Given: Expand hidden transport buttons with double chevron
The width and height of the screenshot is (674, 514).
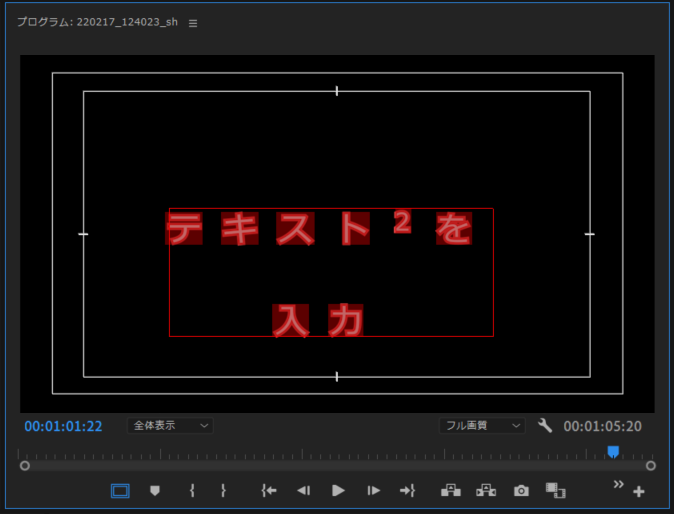Looking at the screenshot, I should coord(618,484).
